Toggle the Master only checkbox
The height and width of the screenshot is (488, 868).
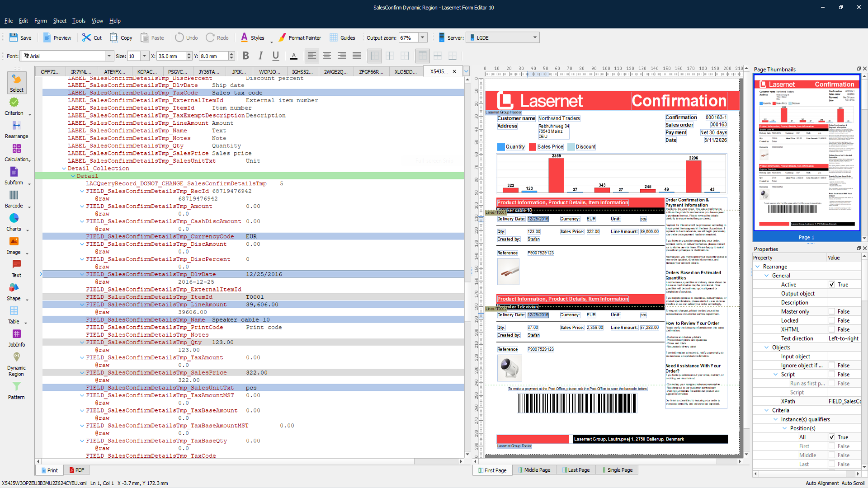(x=832, y=311)
